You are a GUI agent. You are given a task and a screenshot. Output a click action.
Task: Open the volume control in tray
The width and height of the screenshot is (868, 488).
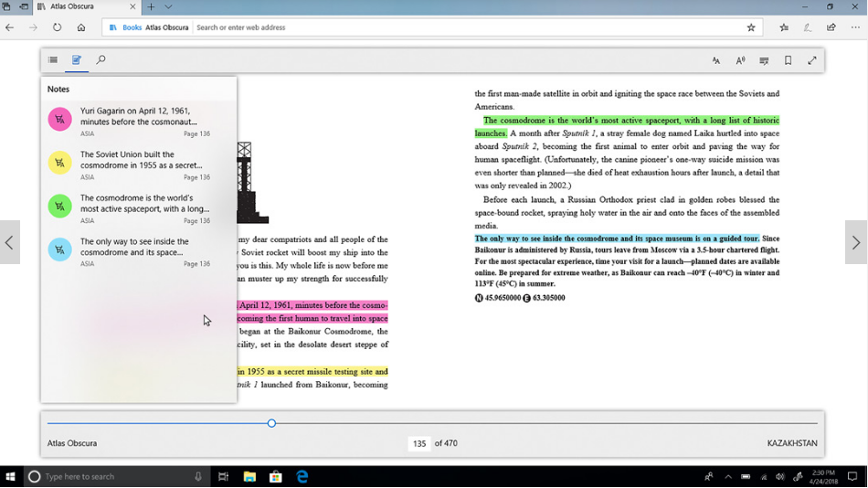[780, 477]
